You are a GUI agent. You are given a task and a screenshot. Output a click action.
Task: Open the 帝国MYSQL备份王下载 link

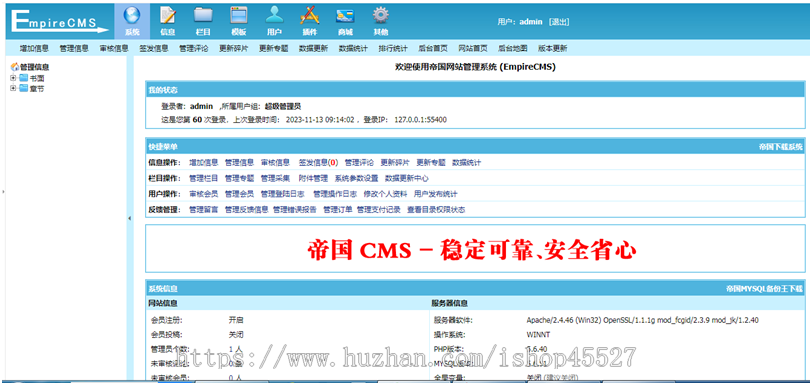tap(764, 289)
